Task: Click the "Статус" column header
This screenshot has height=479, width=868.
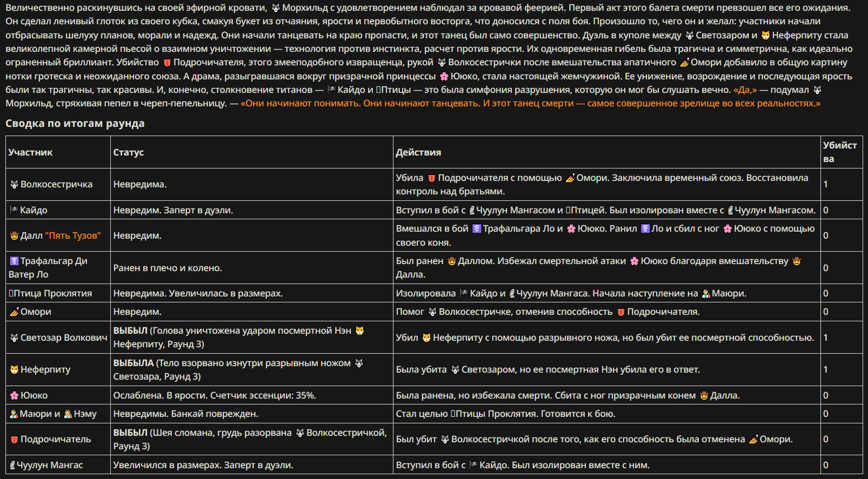Action: coord(129,152)
